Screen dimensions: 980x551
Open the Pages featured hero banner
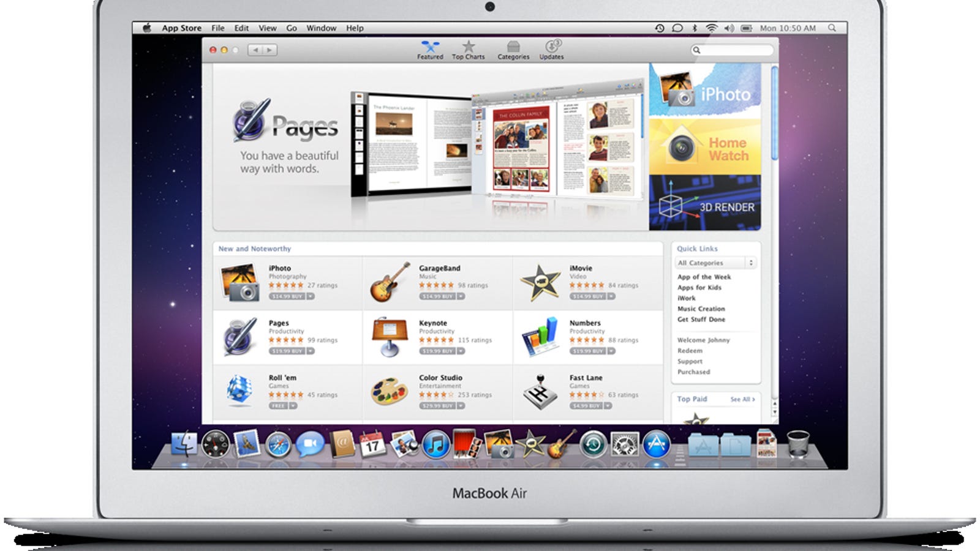(431, 147)
